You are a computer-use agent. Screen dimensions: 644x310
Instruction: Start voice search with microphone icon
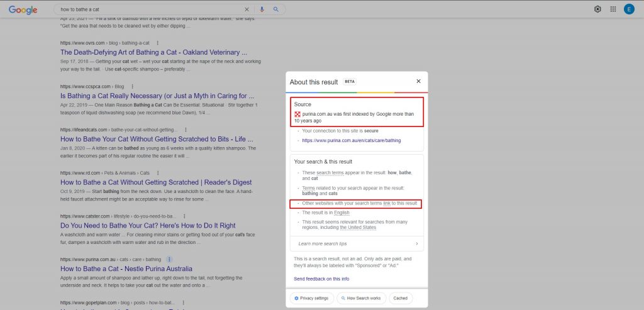[x=262, y=9]
